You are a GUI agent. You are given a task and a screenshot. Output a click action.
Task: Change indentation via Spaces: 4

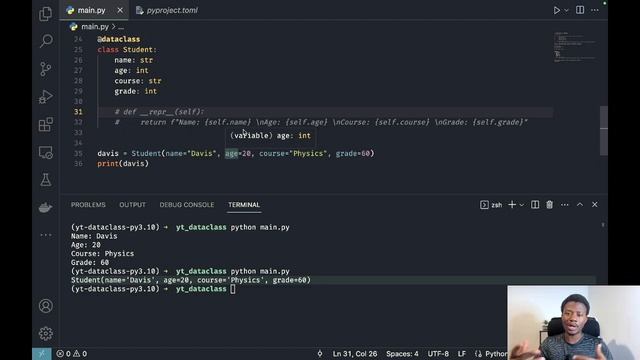[402, 354]
